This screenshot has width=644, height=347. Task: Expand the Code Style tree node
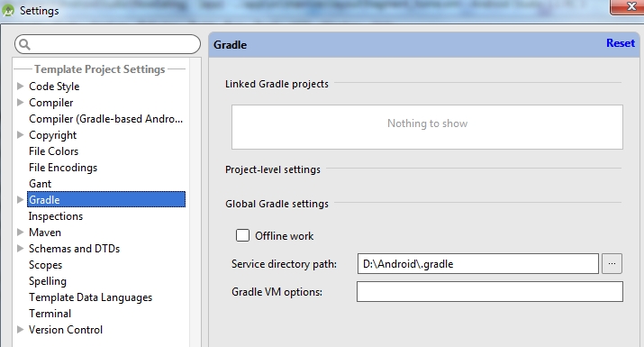[20, 87]
